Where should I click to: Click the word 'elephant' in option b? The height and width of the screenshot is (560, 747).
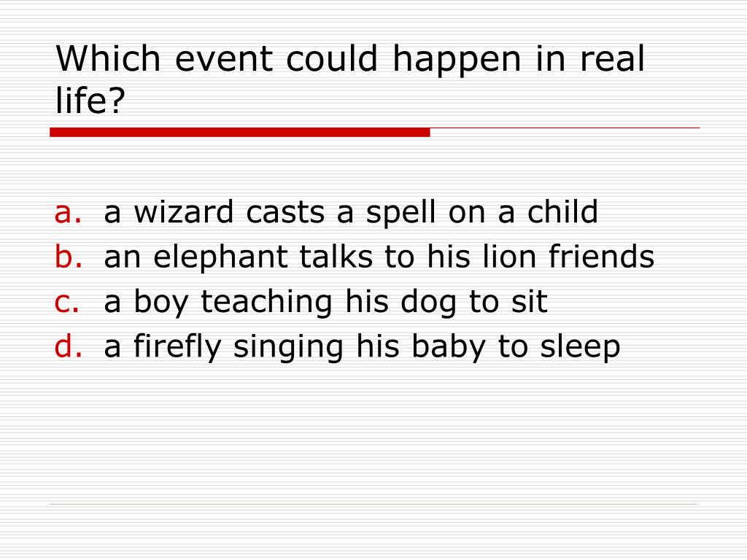pos(220,257)
